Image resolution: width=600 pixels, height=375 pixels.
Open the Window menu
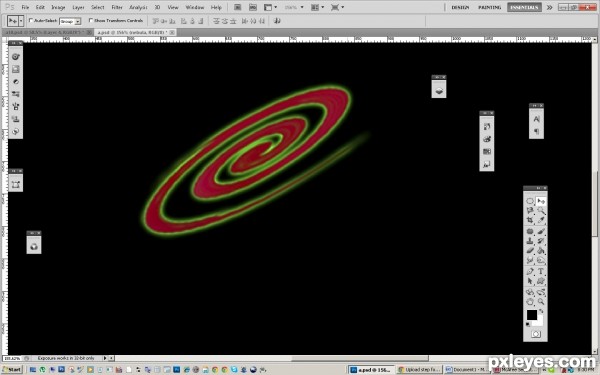click(x=195, y=7)
